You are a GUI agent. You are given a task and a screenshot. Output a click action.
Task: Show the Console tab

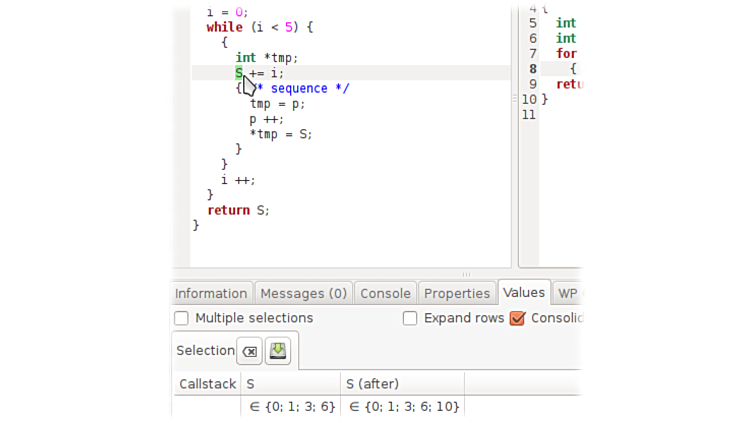coord(385,293)
